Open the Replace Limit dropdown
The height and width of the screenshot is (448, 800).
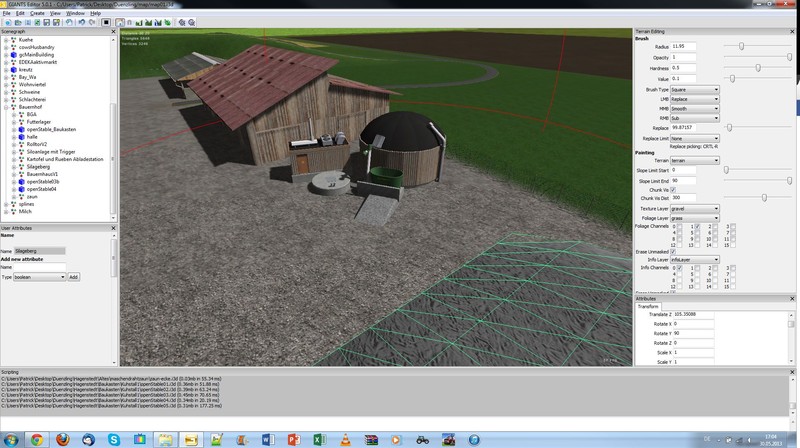694,138
